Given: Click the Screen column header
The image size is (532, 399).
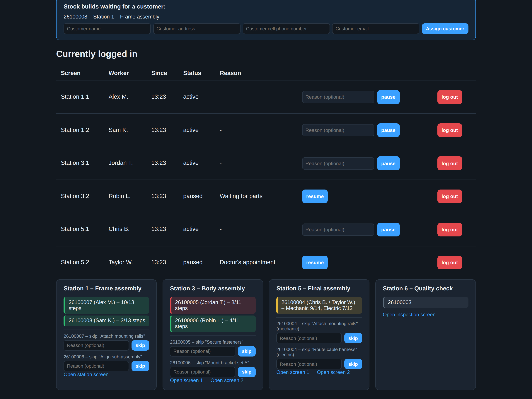Looking at the screenshot, I should (71, 73).
